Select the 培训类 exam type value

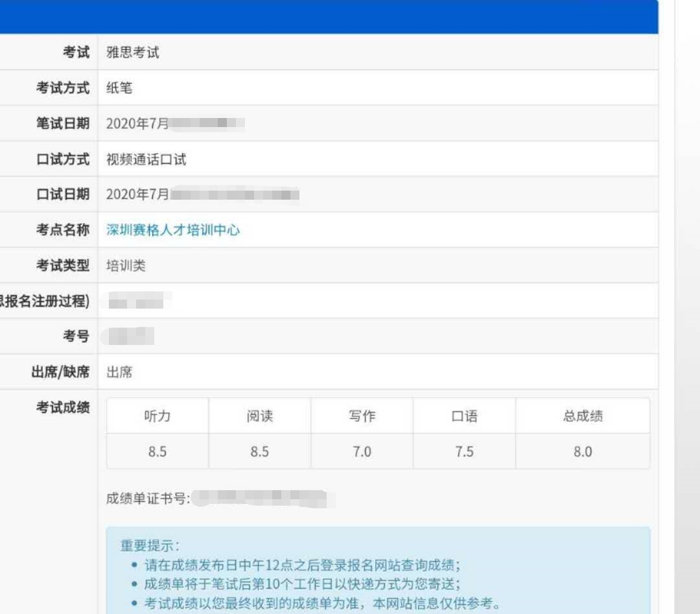pyautogui.click(x=125, y=265)
